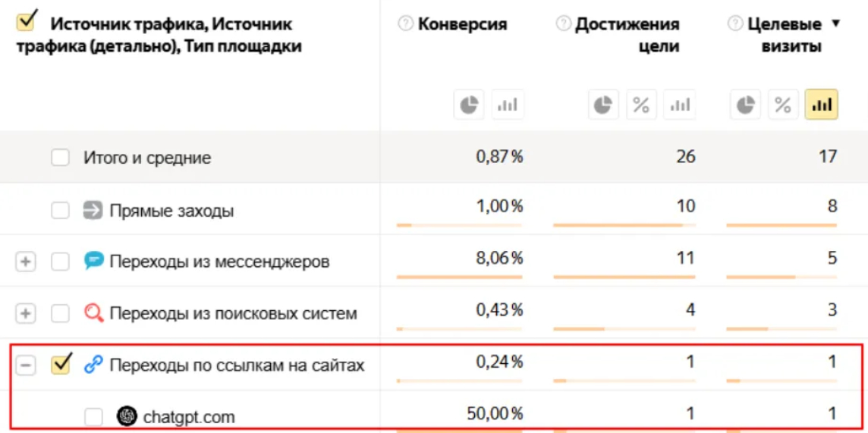This screenshot has width=868, height=433.
Task: Switch Достижения цели to percent view
Action: tap(640, 105)
